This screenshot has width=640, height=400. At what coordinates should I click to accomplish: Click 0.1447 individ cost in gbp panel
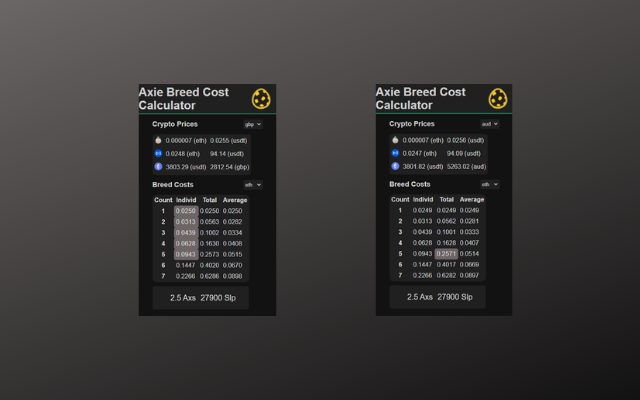186,265
